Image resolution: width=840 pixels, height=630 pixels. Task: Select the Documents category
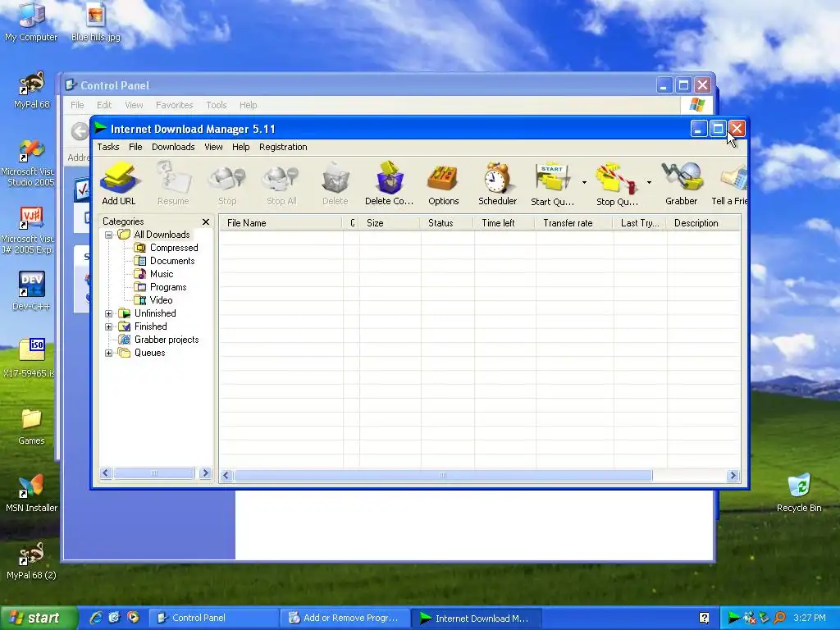point(164,261)
